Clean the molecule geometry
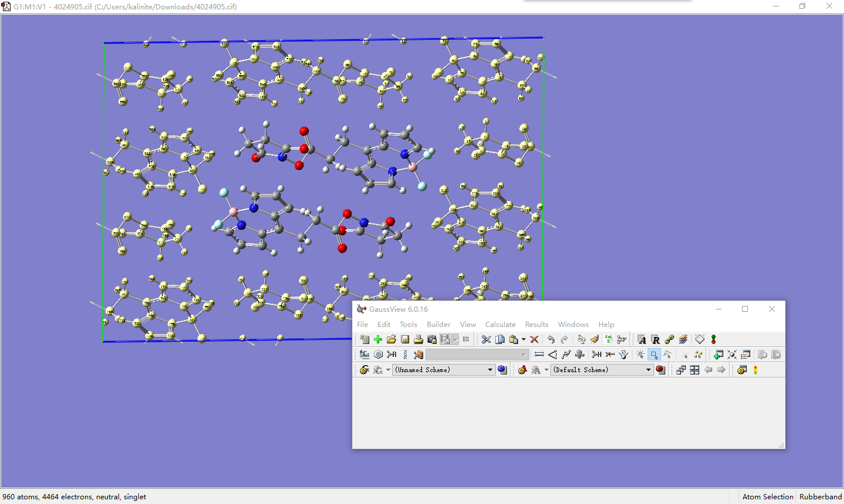This screenshot has width=844, height=504. (594, 339)
